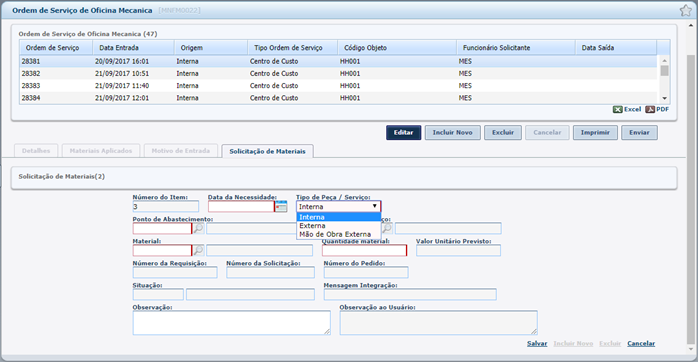Screen dimensions: 698x362
Task: Sort by Funcionário Solicitante column header
Action: (x=516, y=48)
